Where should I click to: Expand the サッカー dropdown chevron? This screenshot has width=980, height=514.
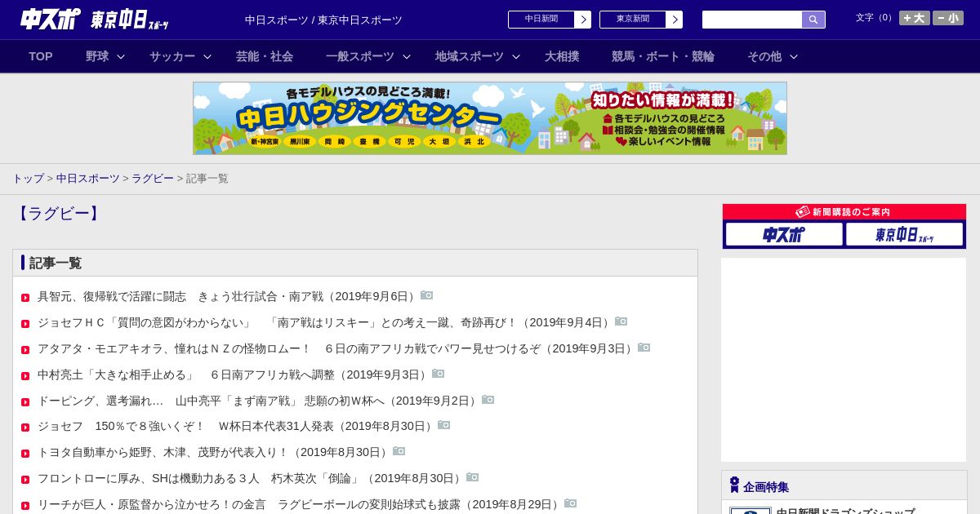pyautogui.click(x=207, y=56)
